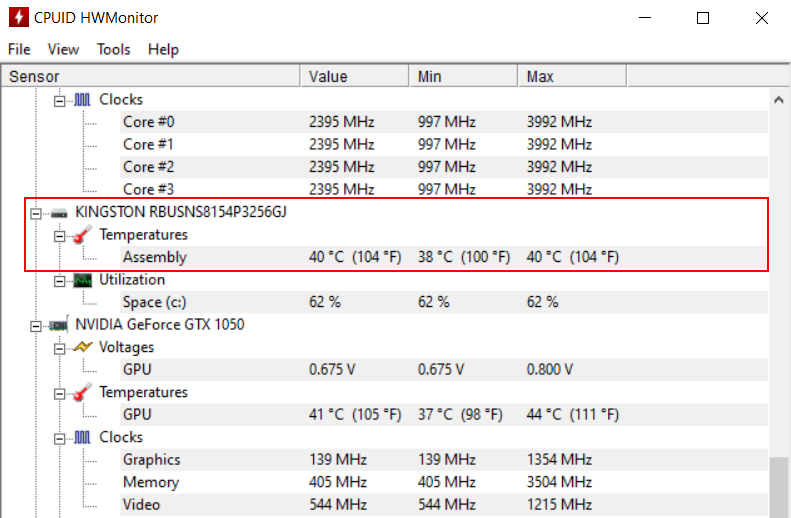The width and height of the screenshot is (791, 518).
Task: Select the Core #3 row
Action: point(444,189)
